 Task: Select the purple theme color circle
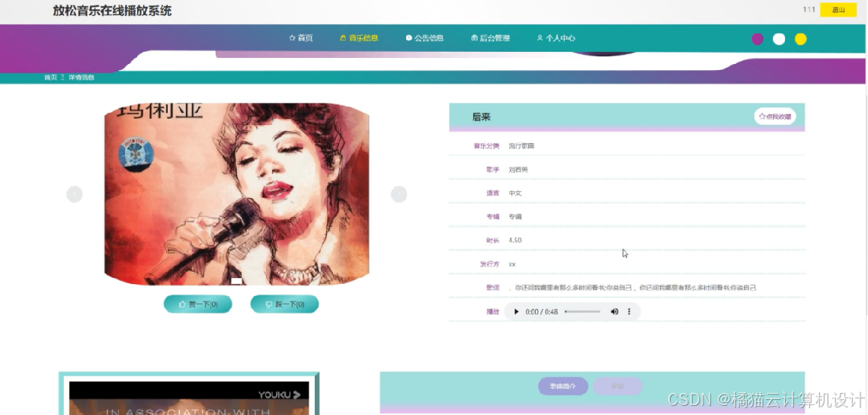(757, 40)
